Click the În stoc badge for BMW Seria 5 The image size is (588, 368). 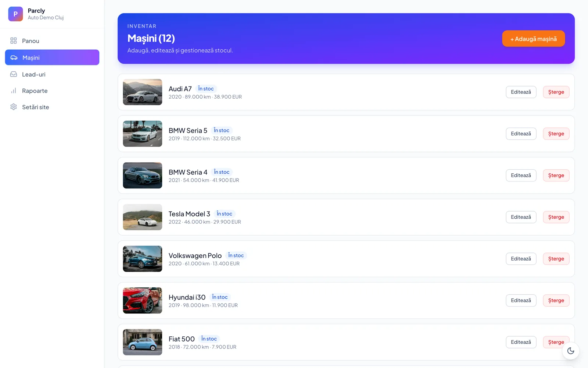(222, 130)
